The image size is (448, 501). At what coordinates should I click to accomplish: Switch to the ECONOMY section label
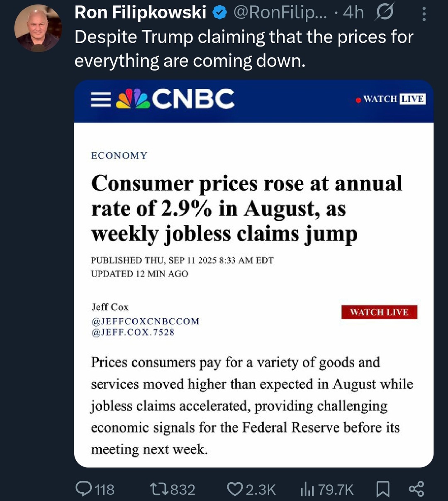(x=119, y=156)
